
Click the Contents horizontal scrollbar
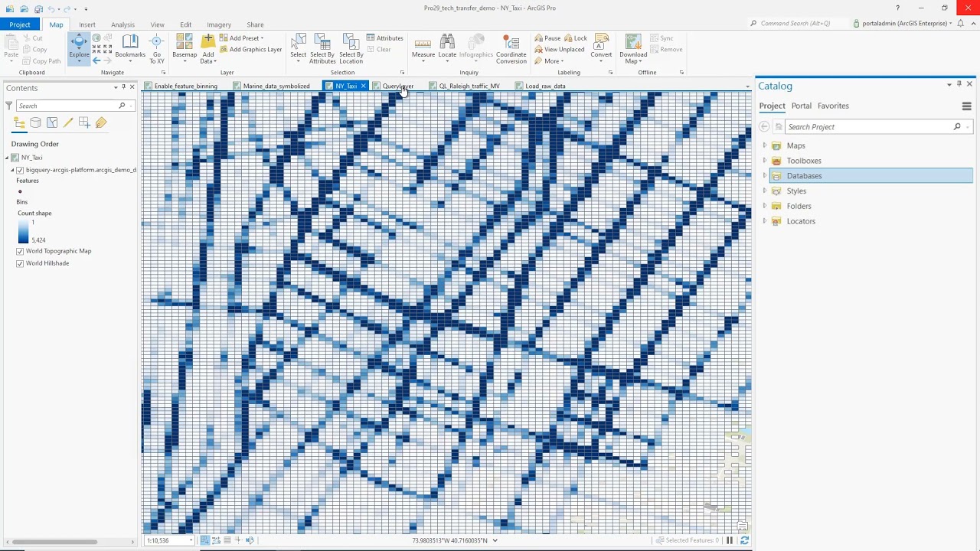[55, 543]
